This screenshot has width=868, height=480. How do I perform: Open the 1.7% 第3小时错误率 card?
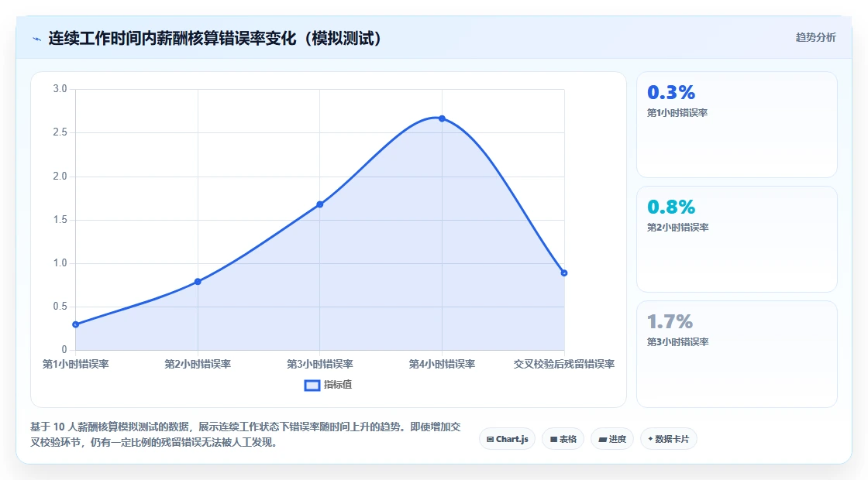[737, 354]
